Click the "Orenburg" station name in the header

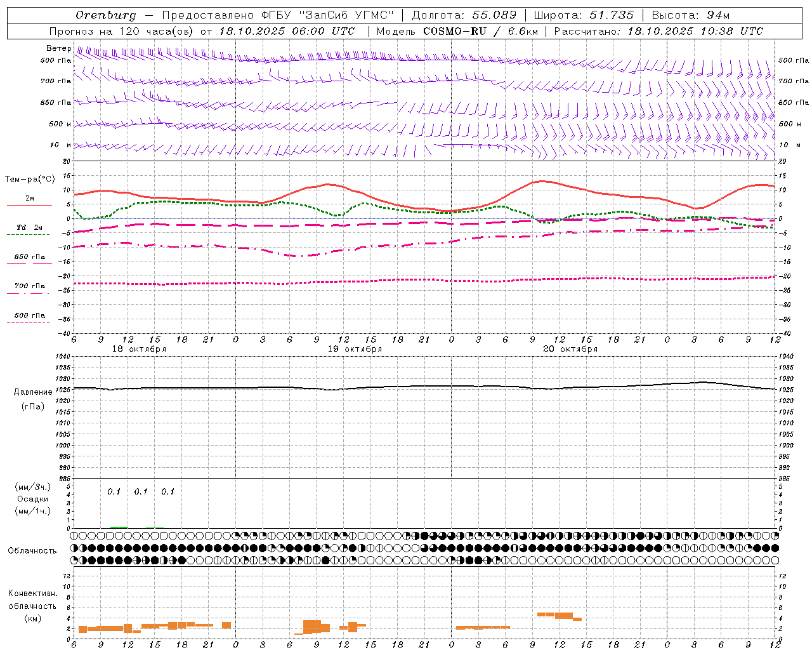point(106,15)
